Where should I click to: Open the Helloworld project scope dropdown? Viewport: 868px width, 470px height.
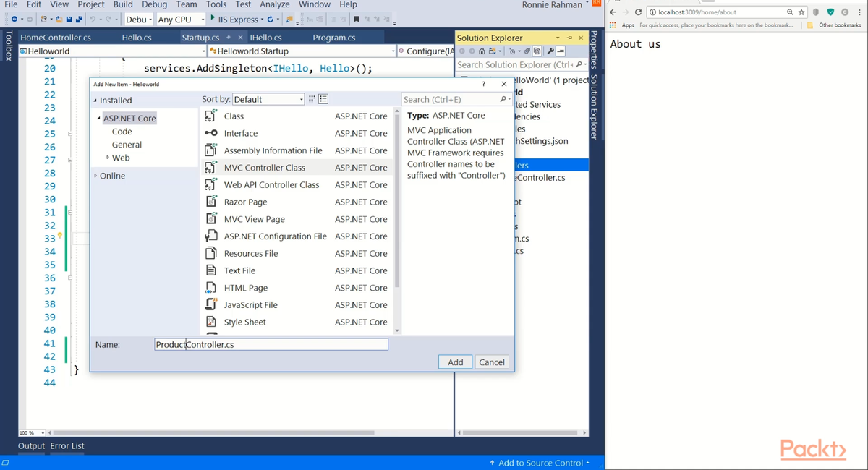(113, 51)
